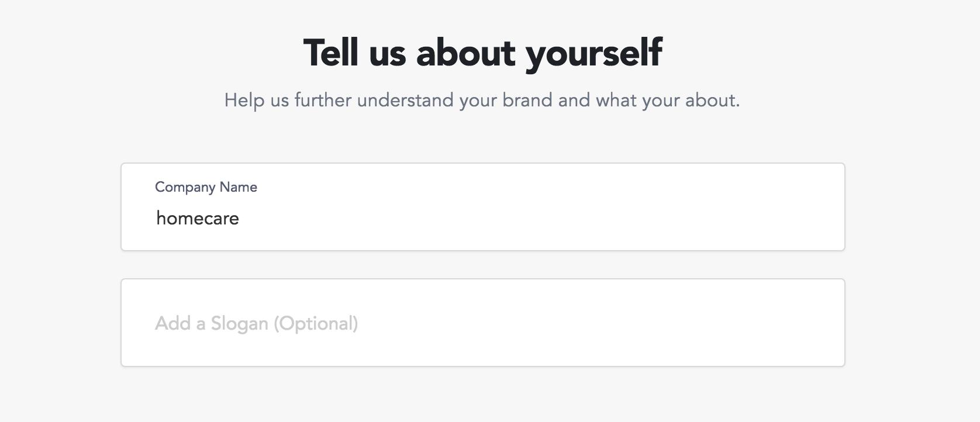Select the "Company Name" field label

206,187
